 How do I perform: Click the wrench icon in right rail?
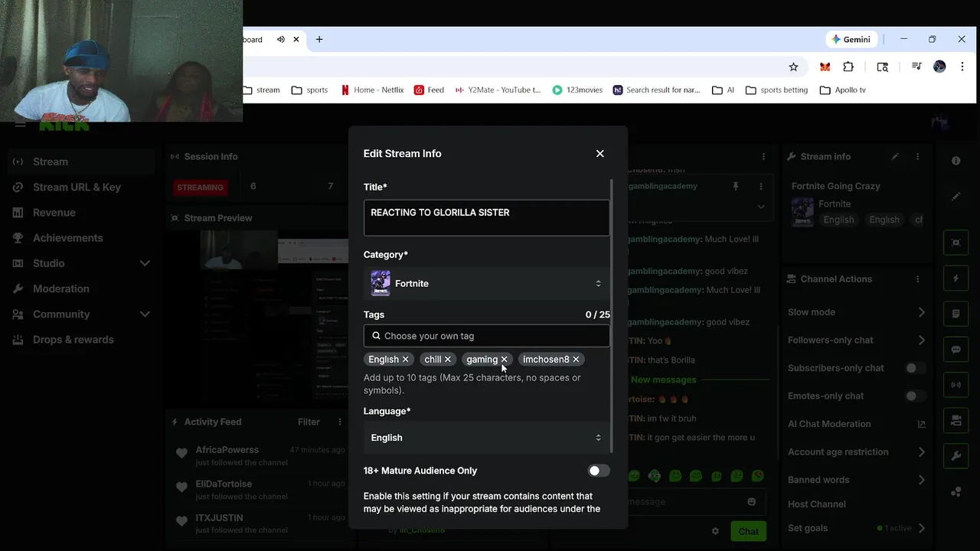[955, 457]
